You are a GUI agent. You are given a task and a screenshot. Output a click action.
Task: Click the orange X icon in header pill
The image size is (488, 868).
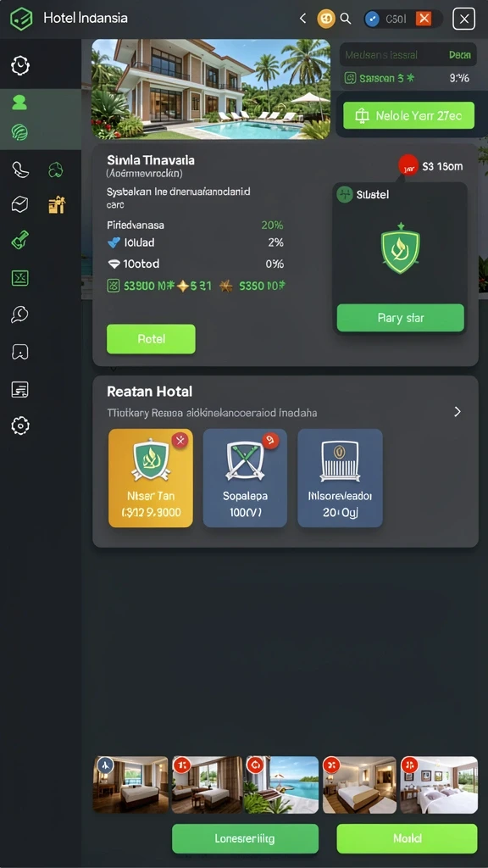[x=424, y=19]
